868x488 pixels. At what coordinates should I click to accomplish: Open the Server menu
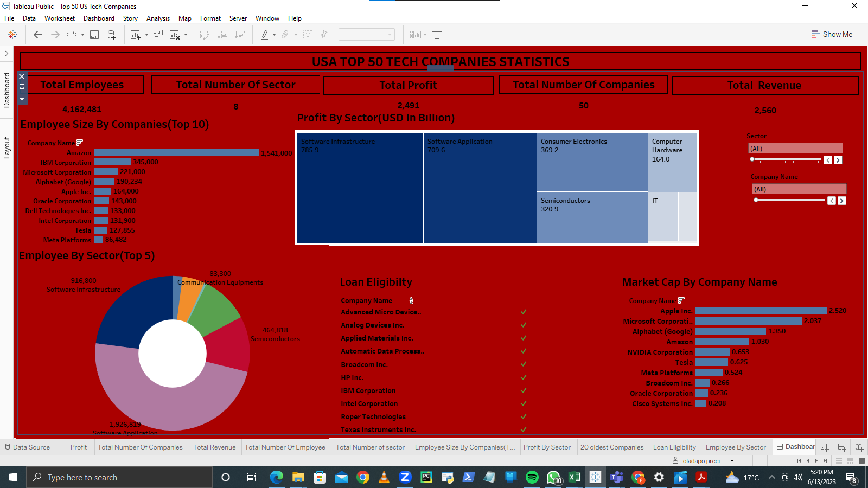[x=238, y=18]
